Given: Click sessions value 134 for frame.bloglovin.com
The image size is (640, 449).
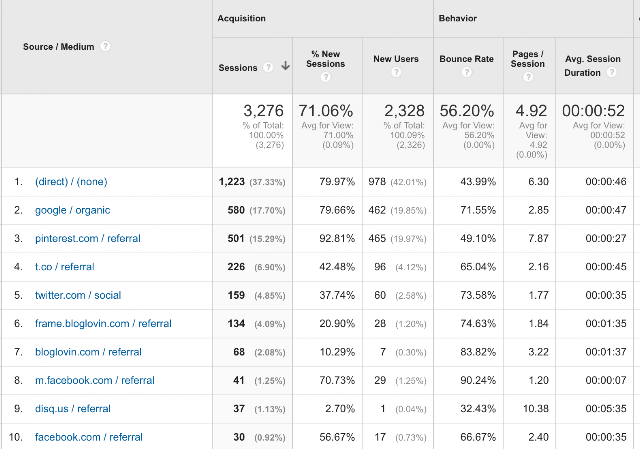Looking at the screenshot, I should click(x=236, y=324).
